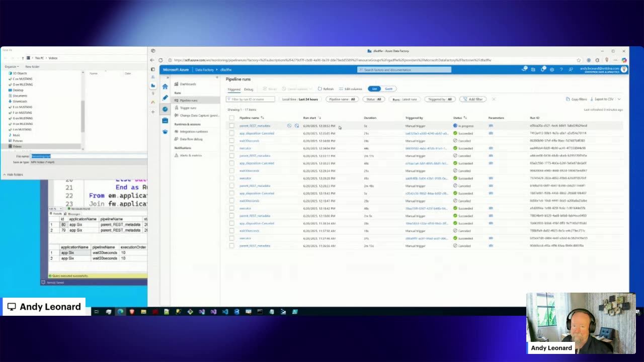Open Runs Latest runs filter
This screenshot has height=362, width=644.
click(x=405, y=100)
